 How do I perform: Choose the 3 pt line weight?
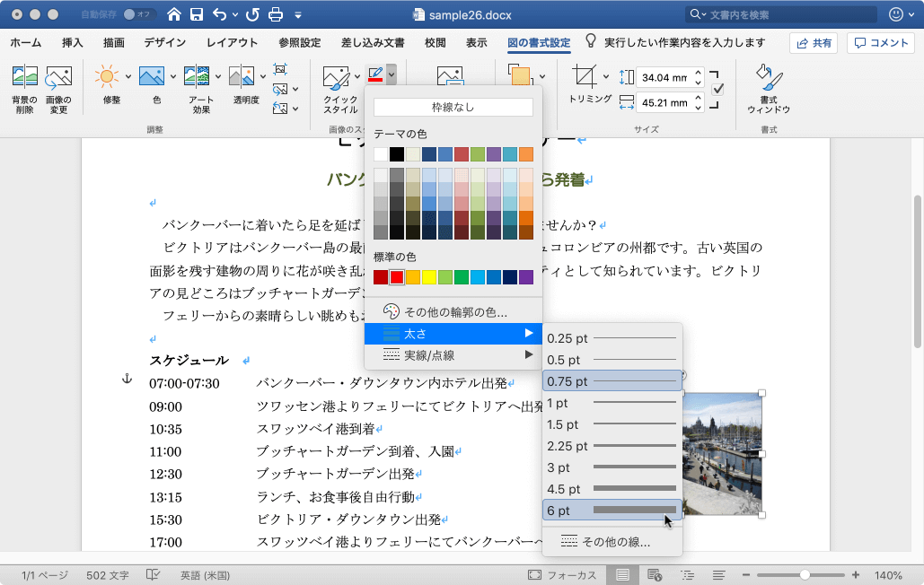pos(612,467)
